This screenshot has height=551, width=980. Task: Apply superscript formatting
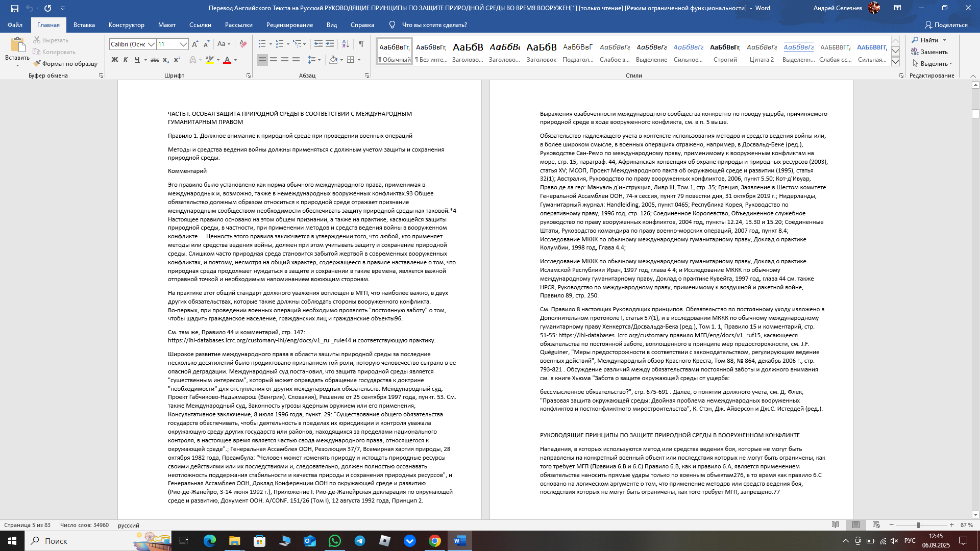[x=177, y=60]
